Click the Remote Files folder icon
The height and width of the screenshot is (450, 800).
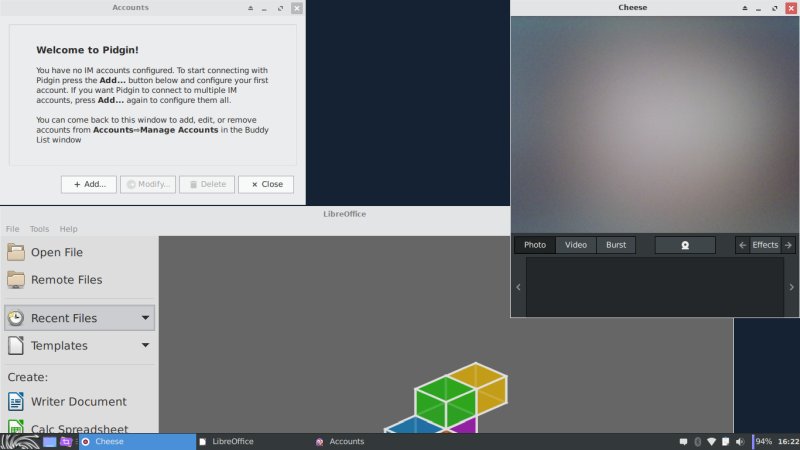15,280
